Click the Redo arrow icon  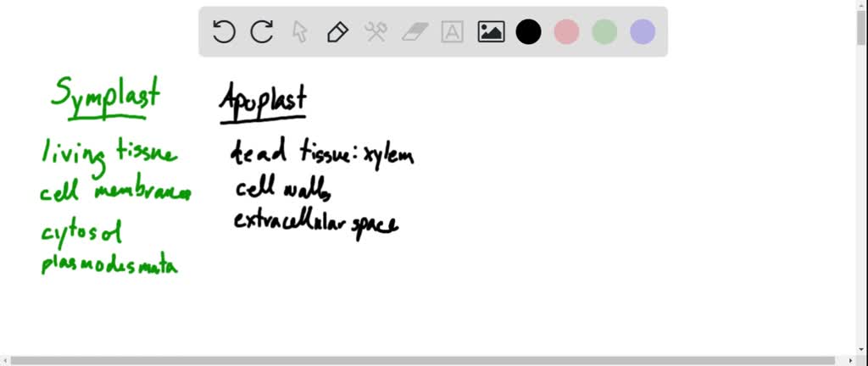pos(262,32)
